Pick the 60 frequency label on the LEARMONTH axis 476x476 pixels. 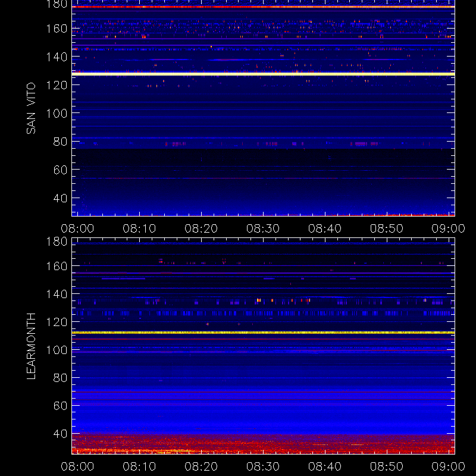tap(60, 406)
